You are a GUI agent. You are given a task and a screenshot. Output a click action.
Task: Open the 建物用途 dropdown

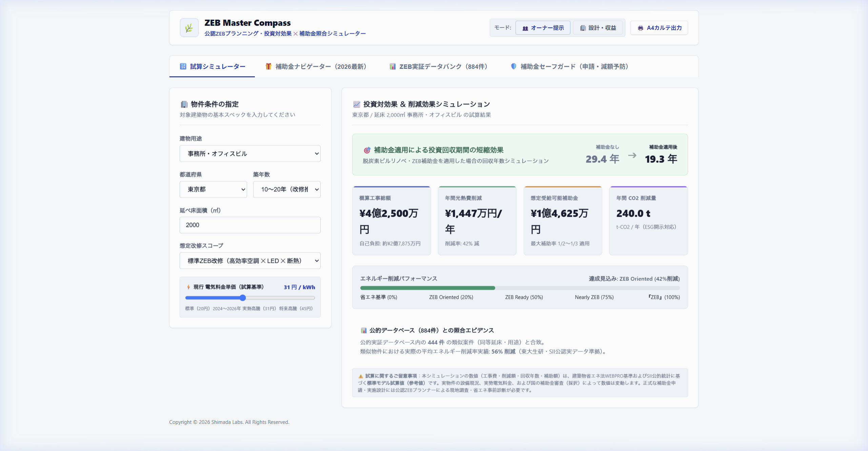250,154
